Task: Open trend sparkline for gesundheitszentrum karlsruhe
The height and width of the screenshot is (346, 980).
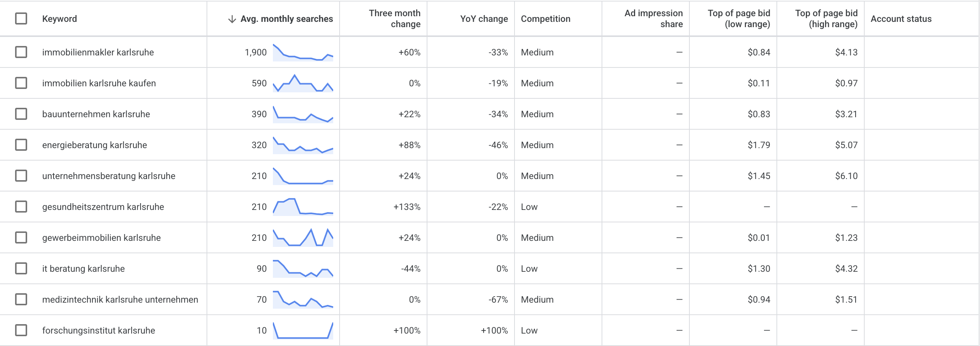Action: coord(303,207)
